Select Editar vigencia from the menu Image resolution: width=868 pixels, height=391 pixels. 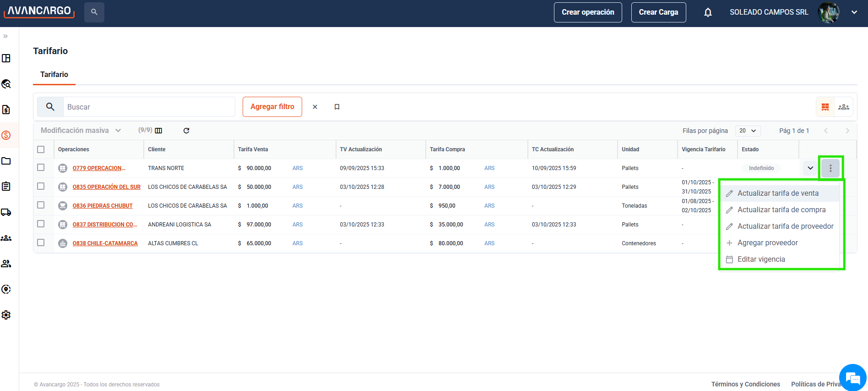(x=761, y=259)
